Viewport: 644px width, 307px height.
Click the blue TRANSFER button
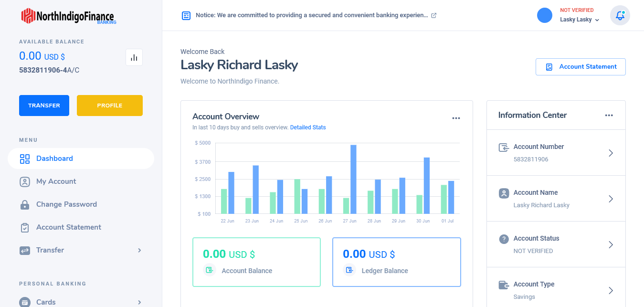click(44, 106)
